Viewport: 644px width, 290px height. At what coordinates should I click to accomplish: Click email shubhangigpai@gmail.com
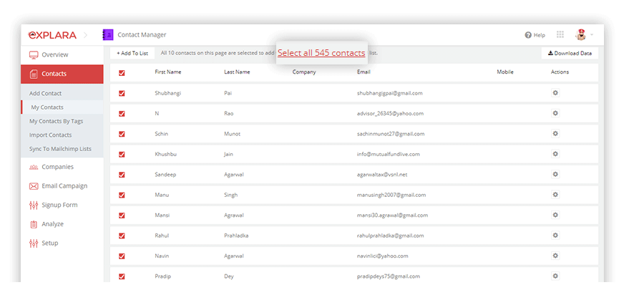click(x=390, y=93)
